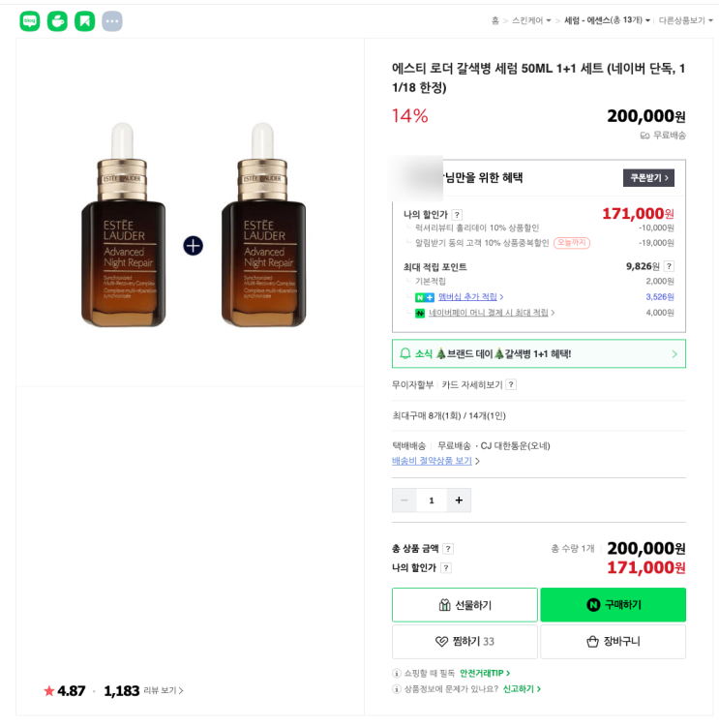
Task: Click the green chat bubble share icon
Action: (x=57, y=21)
